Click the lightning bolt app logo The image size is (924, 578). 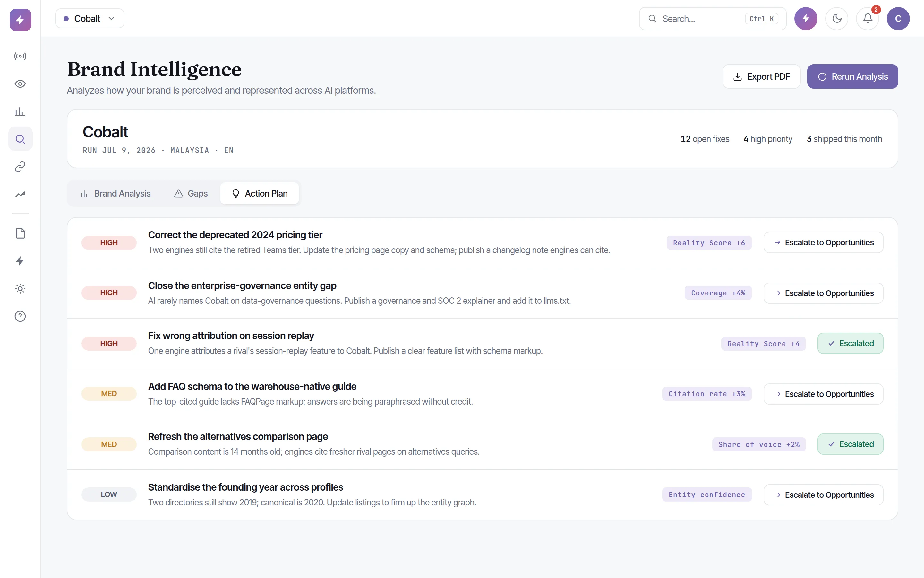point(20,20)
